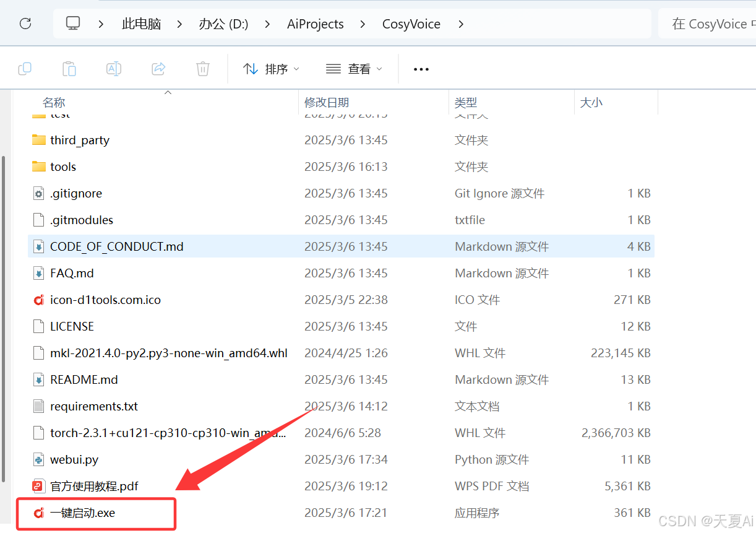Expand chevron after 此电脑
The image size is (756, 533).
(x=179, y=24)
